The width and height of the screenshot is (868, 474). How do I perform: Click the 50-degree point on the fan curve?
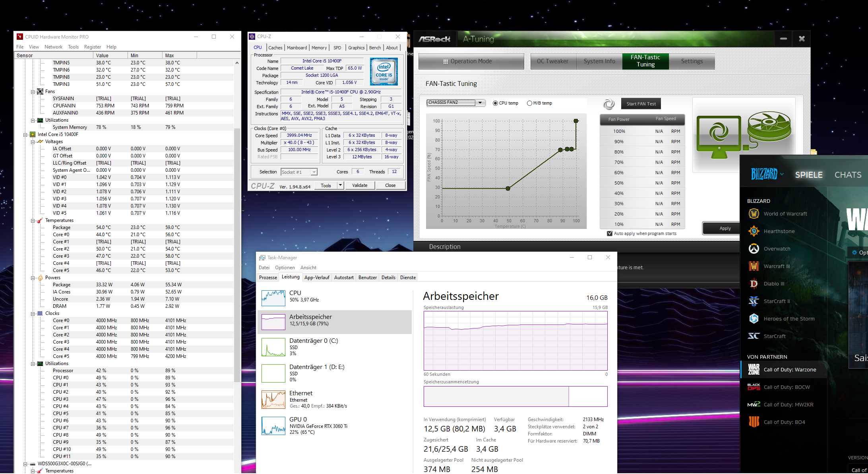click(x=508, y=188)
